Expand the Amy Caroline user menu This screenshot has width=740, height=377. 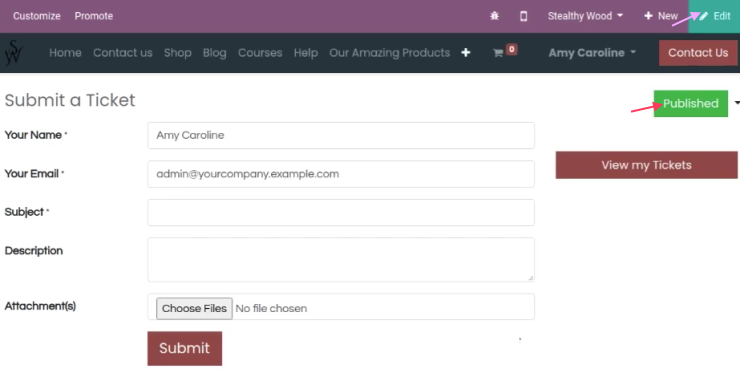pos(592,53)
